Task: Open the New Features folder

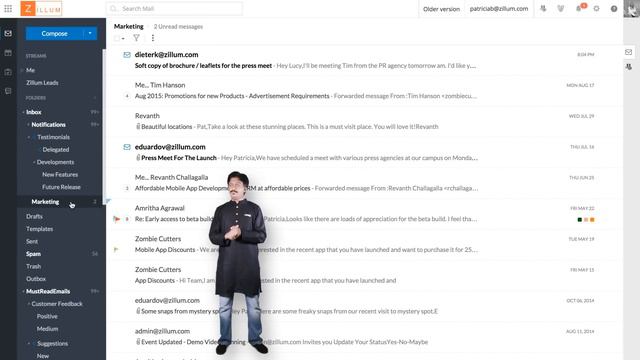Action: pos(60,174)
